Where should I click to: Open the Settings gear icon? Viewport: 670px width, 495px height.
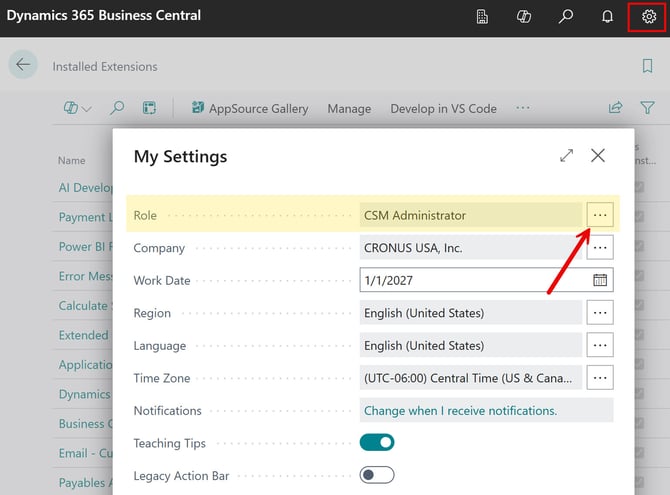(x=649, y=17)
